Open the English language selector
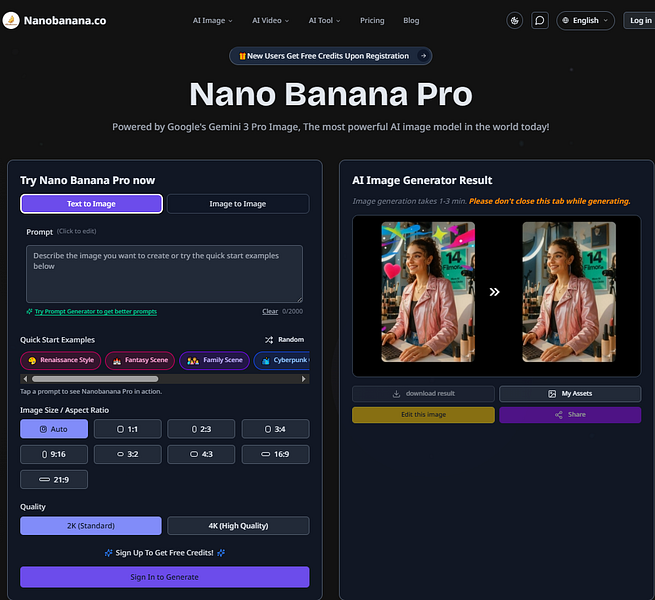The image size is (655, 600). click(585, 20)
